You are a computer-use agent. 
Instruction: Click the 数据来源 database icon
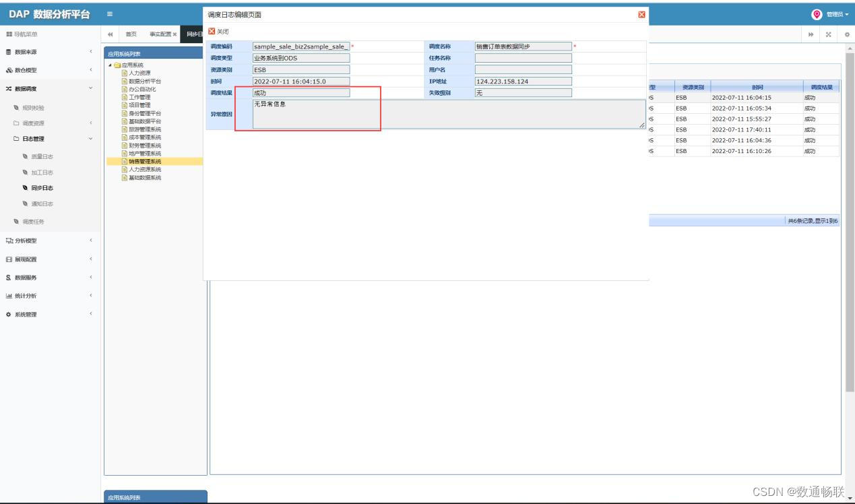tap(9, 52)
